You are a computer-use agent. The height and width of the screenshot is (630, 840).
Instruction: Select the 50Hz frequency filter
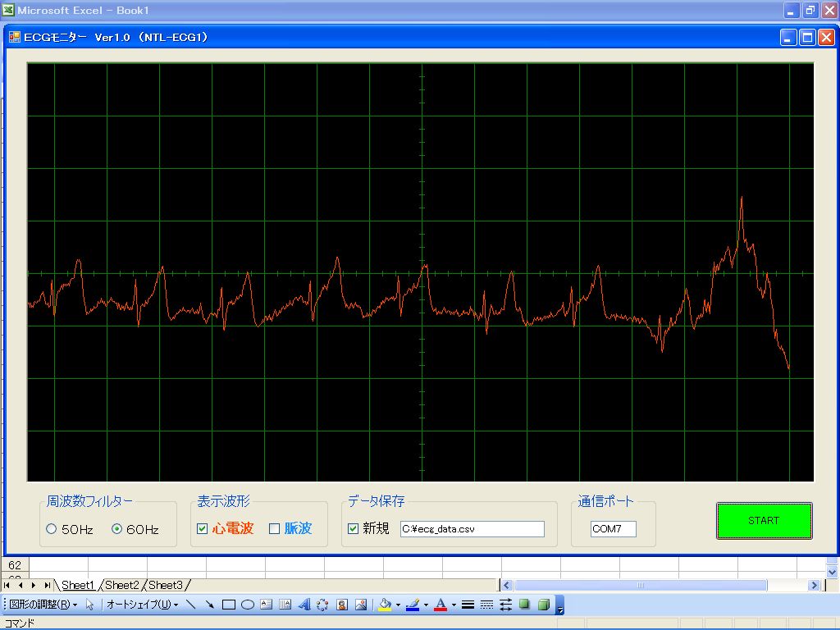tap(52, 529)
